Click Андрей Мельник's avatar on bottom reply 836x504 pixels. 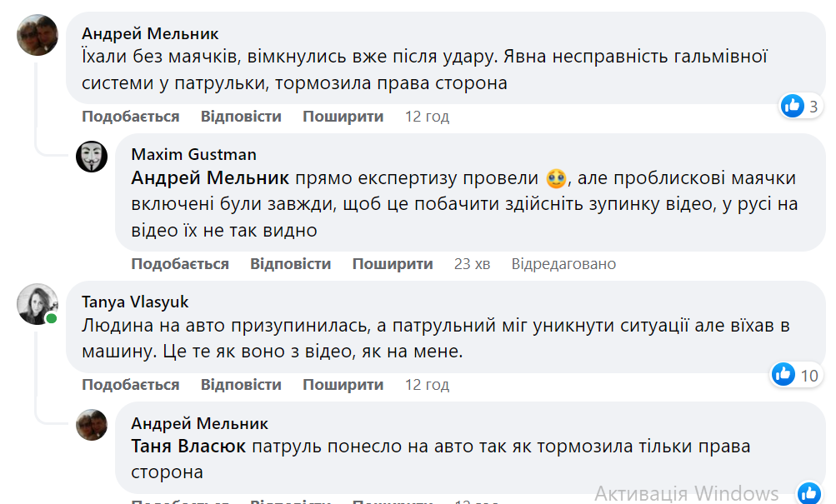pyautogui.click(x=93, y=425)
